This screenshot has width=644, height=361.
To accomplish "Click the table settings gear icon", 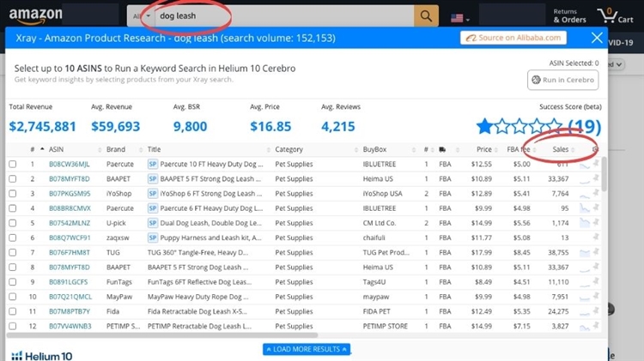I will (x=596, y=149).
